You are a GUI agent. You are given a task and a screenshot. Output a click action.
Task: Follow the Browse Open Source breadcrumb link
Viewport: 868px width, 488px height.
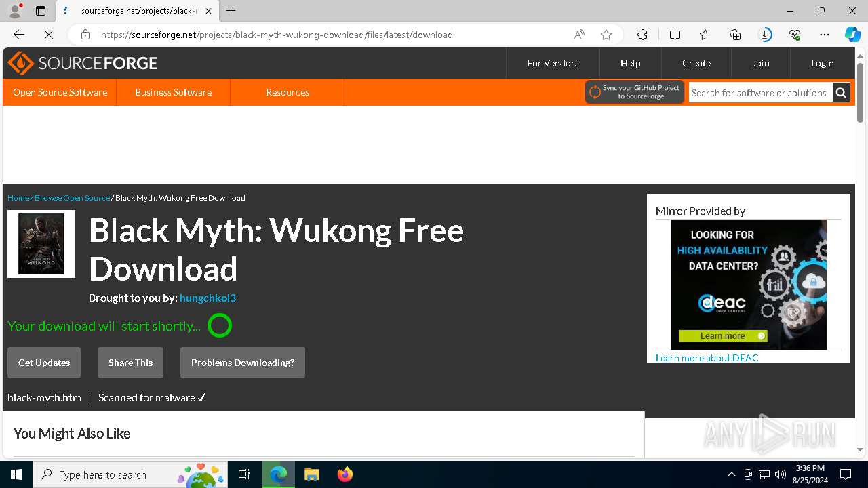click(72, 198)
